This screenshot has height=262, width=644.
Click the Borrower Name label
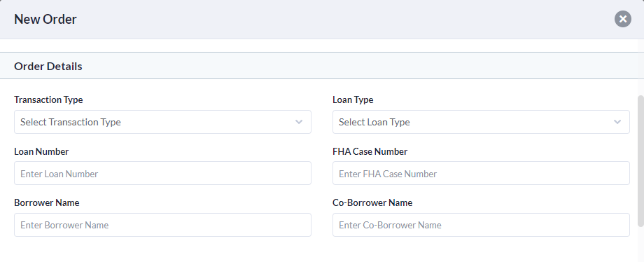(47, 202)
